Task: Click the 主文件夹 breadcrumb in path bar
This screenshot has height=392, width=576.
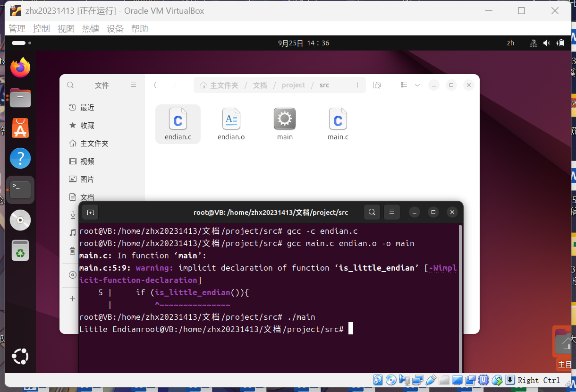Action: click(219, 85)
